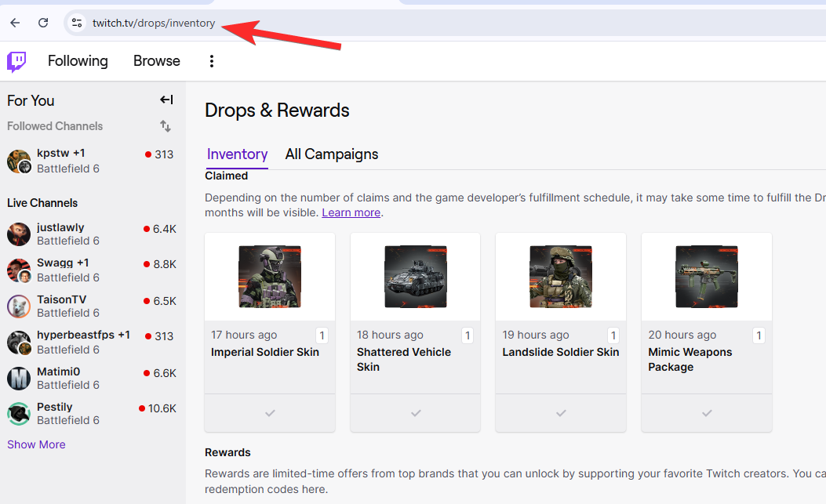Select hyperbeastfps +1 channel name
Viewport: 826px width, 504px height.
pyautogui.click(x=83, y=335)
